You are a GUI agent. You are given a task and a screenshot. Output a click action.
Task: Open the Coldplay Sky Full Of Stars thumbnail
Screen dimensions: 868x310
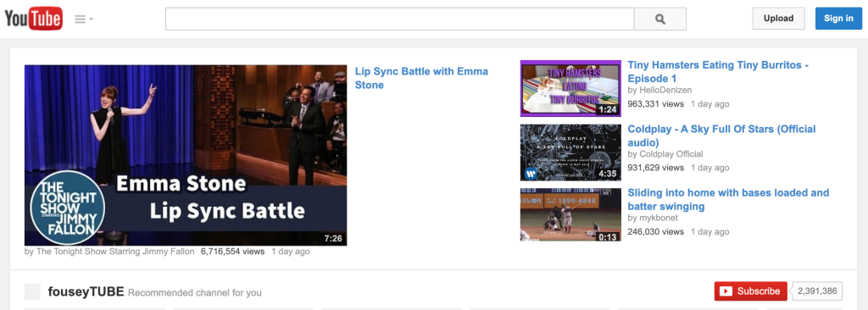pos(570,152)
